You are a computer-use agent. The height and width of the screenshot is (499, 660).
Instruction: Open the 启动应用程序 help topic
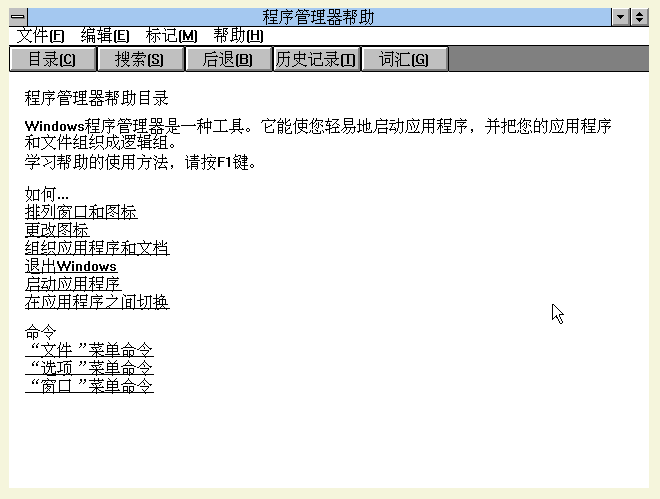point(72,284)
